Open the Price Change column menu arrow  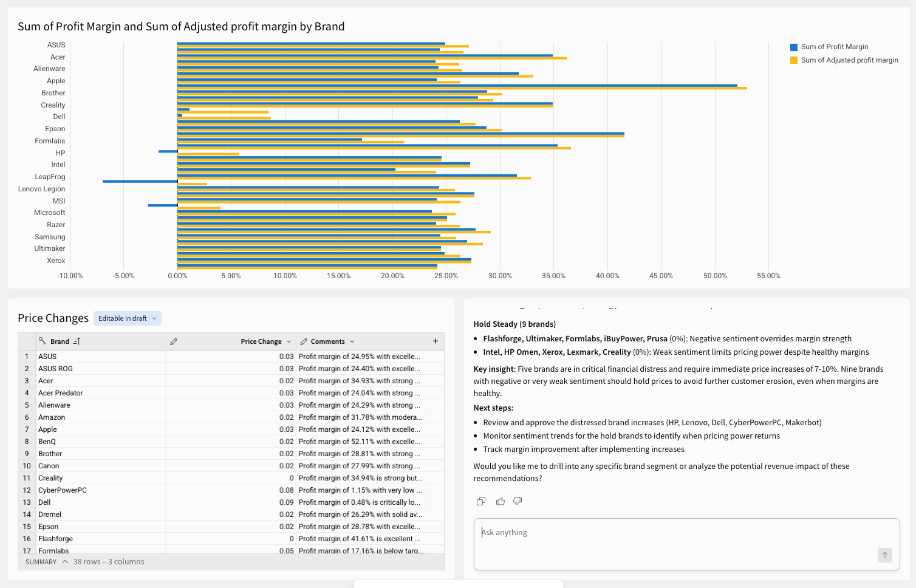tap(289, 341)
